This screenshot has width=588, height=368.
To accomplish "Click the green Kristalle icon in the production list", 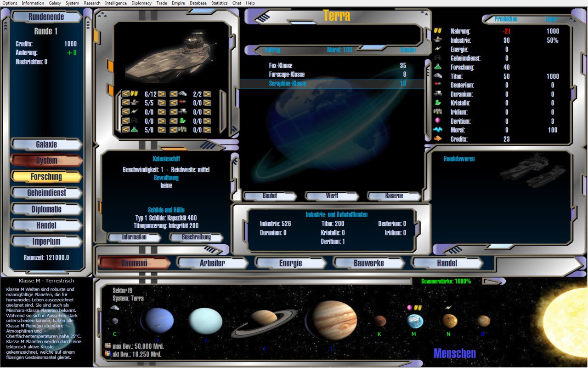I will (x=438, y=103).
